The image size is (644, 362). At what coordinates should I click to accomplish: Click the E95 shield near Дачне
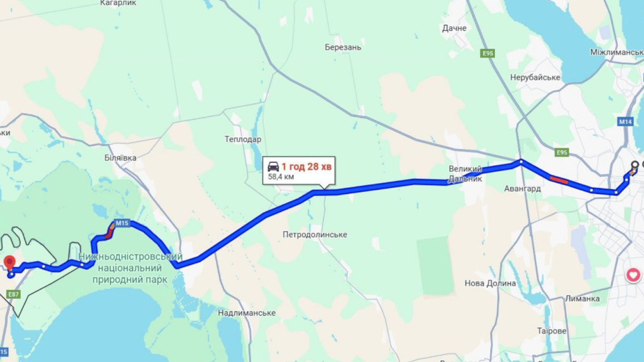(x=488, y=54)
